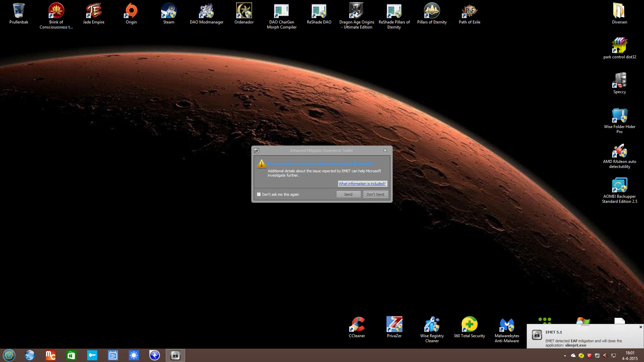The height and width of the screenshot is (362, 644).
Task: Select the Origin desktop icon
Action: pos(131,13)
